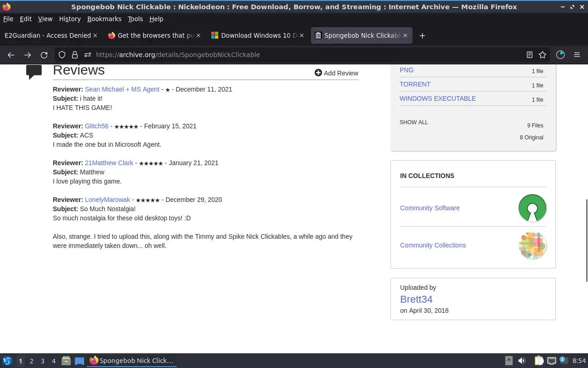Image resolution: width=588 pixels, height=368 pixels.
Task: Bookmark this page with the star
Action: pyautogui.click(x=543, y=55)
